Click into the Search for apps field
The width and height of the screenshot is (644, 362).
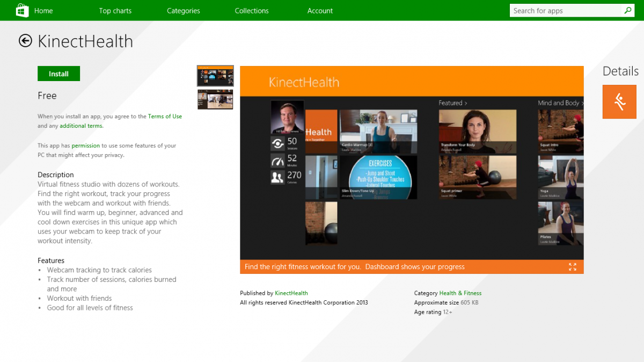(x=566, y=10)
